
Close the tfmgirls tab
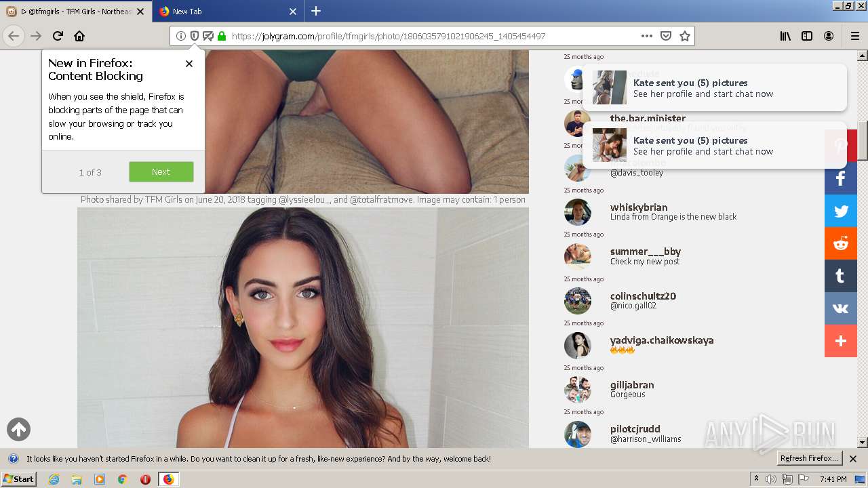[x=140, y=12]
